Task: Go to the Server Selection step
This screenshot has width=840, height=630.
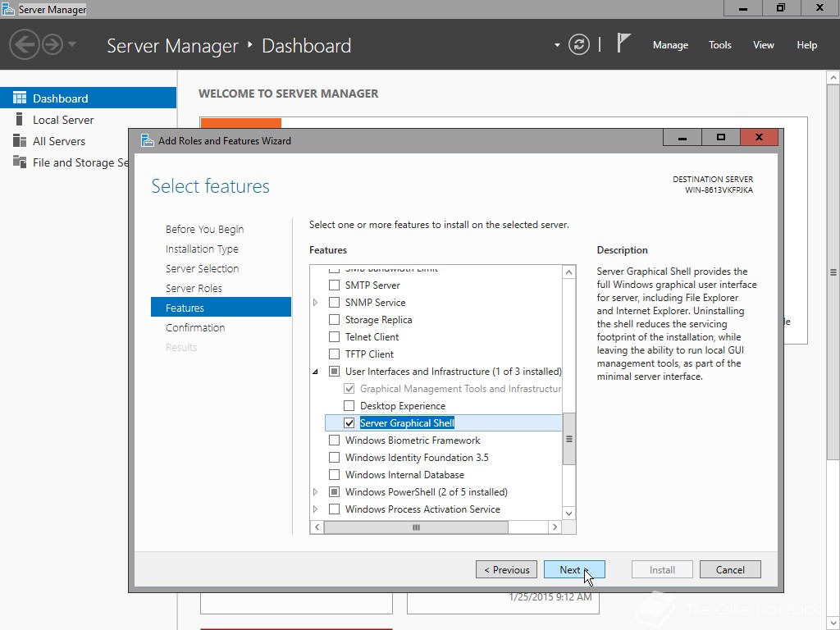Action: [x=202, y=268]
